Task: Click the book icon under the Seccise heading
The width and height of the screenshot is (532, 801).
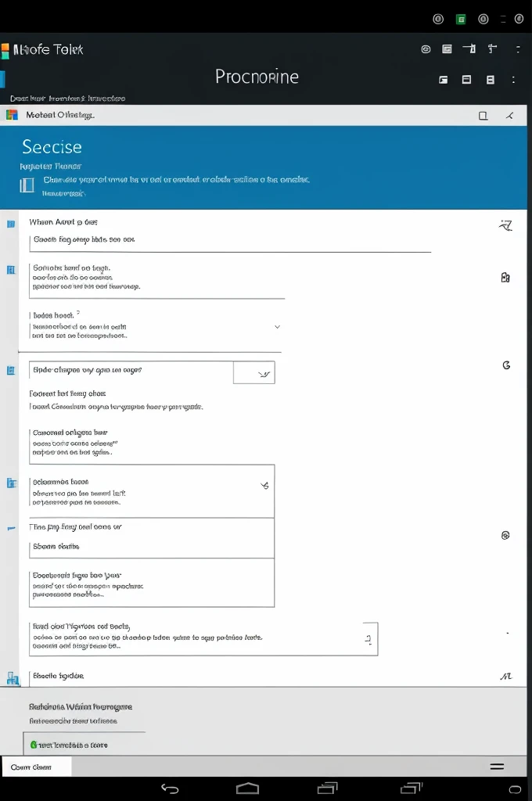Action: pos(27,185)
